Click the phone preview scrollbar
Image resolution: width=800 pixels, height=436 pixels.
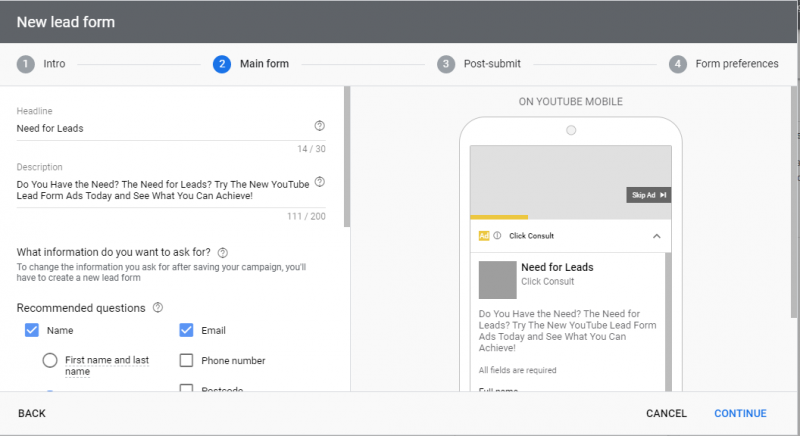pos(668,321)
